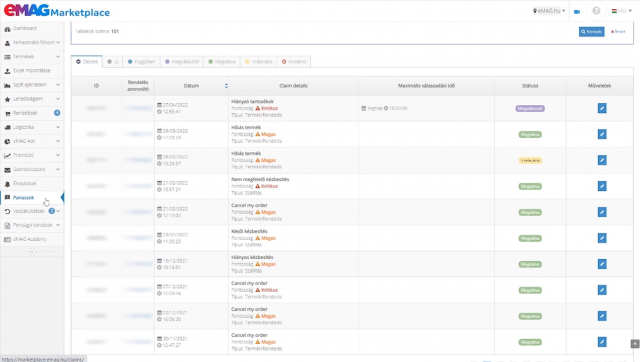The image size is (640, 362).
Task: Click the Irreleváns status badge
Action: (x=530, y=160)
